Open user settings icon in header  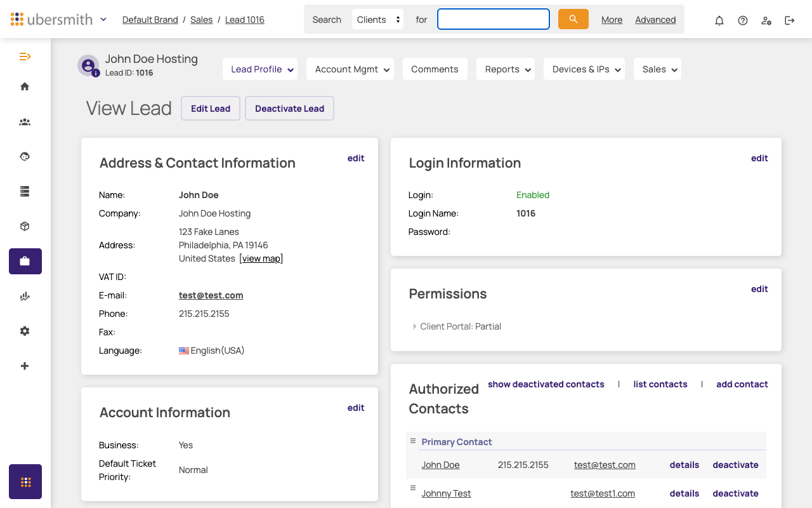coord(766,20)
